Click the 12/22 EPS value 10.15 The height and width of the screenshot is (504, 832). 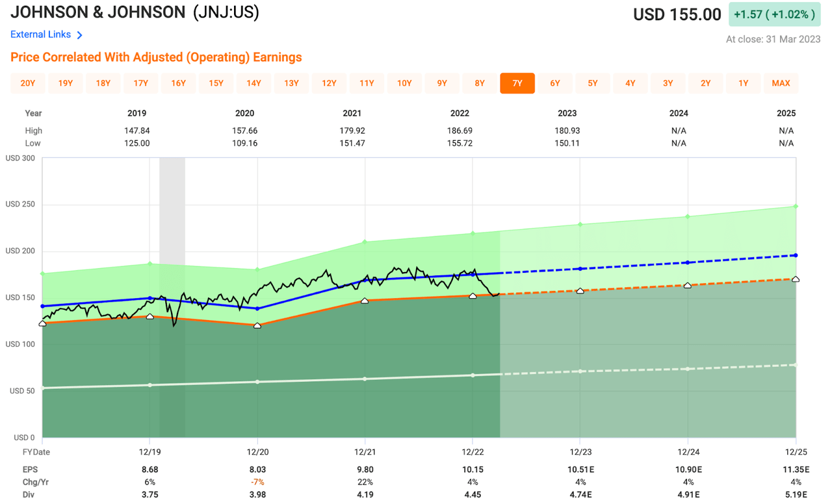click(x=473, y=468)
